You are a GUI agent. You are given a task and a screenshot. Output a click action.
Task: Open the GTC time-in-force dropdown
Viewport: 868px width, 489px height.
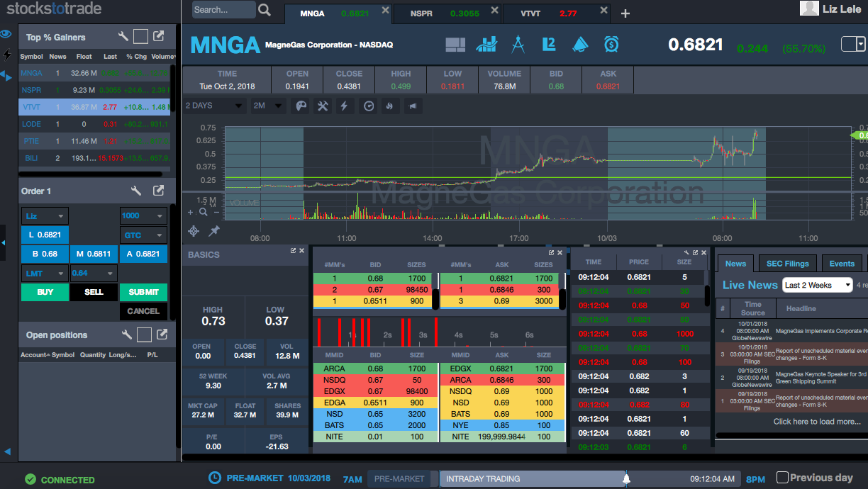[x=143, y=235]
